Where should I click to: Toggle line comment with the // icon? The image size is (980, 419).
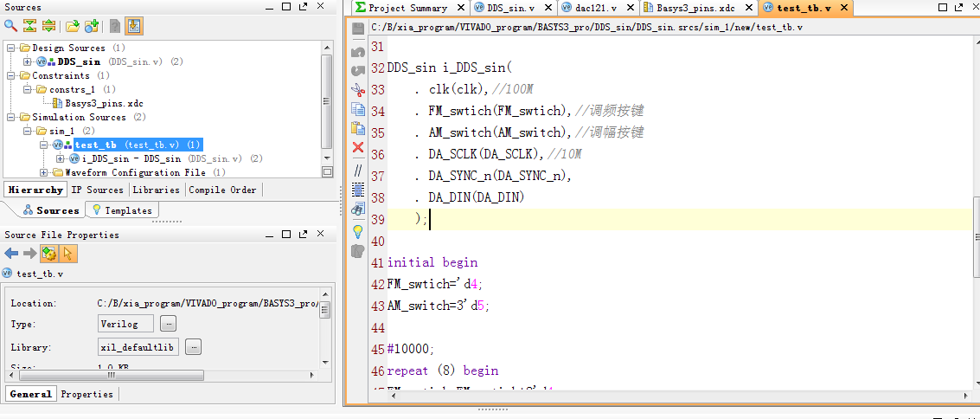tap(358, 170)
